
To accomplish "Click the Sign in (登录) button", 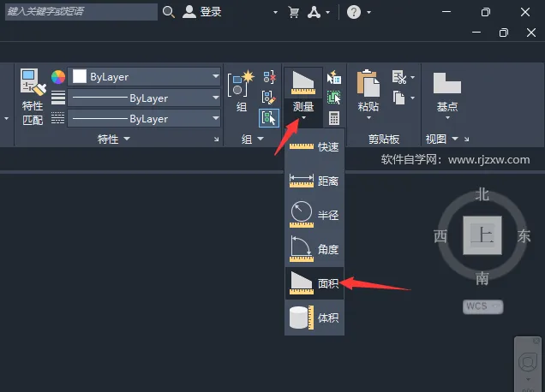I will pos(202,12).
